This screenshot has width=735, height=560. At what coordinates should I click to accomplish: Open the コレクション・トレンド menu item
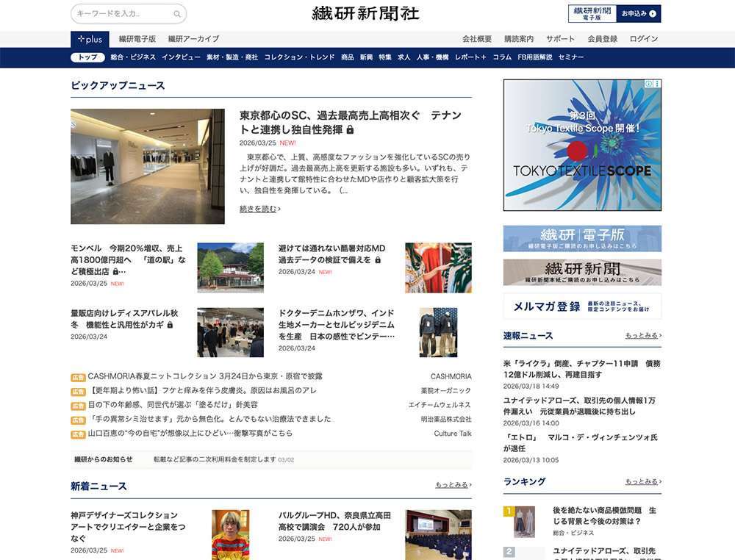point(300,56)
